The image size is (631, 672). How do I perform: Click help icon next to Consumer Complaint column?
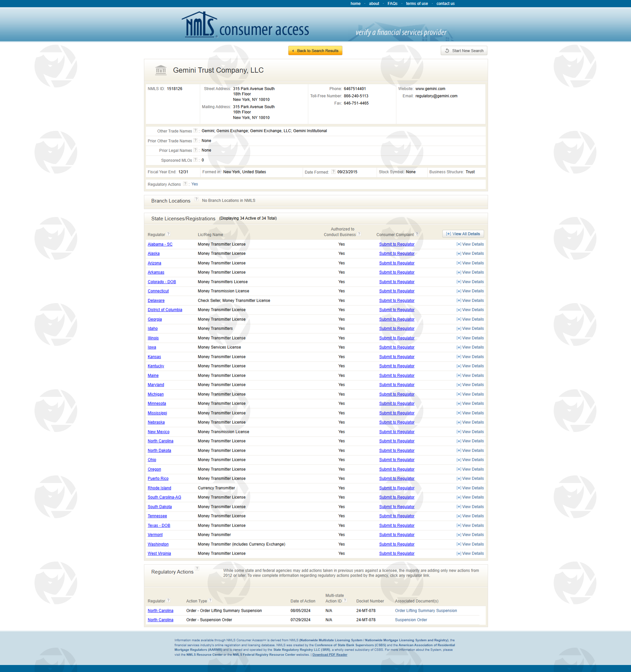tap(417, 234)
